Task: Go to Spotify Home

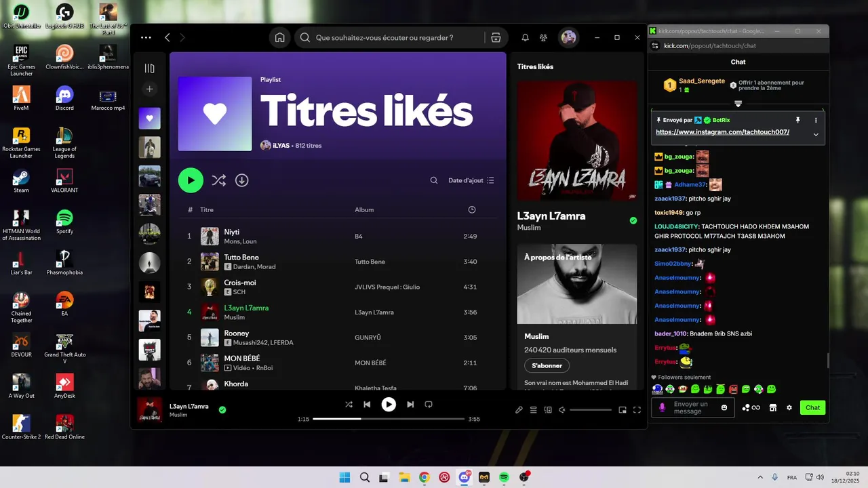Action: [x=279, y=38]
